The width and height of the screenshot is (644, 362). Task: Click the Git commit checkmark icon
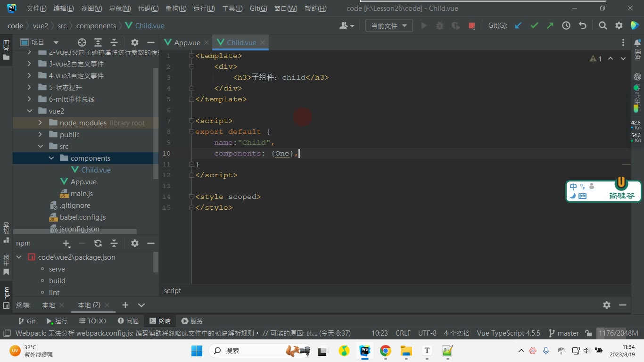tap(534, 26)
